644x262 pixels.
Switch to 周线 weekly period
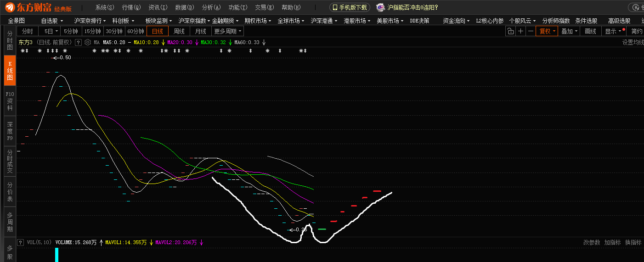pos(179,31)
